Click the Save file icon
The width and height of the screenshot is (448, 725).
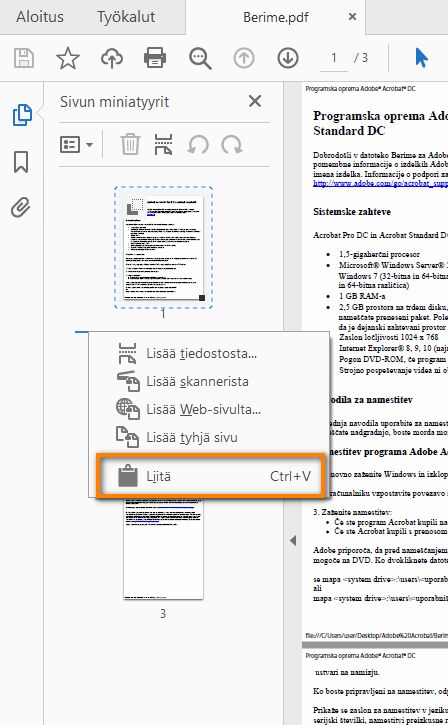click(24, 58)
